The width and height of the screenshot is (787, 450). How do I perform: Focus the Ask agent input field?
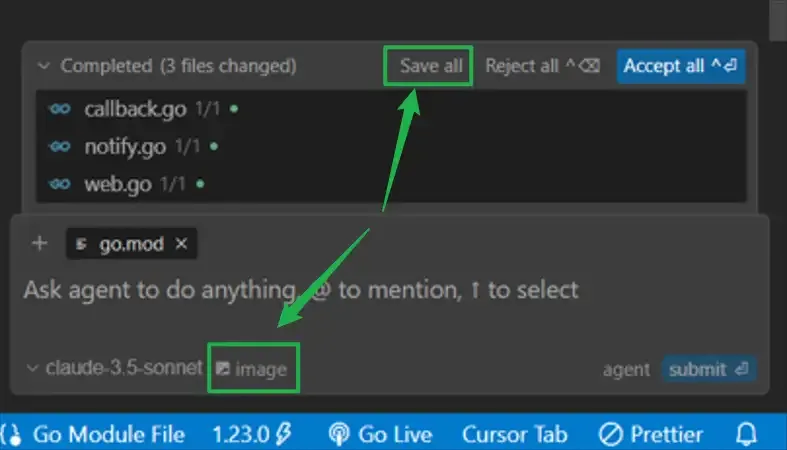(300, 291)
